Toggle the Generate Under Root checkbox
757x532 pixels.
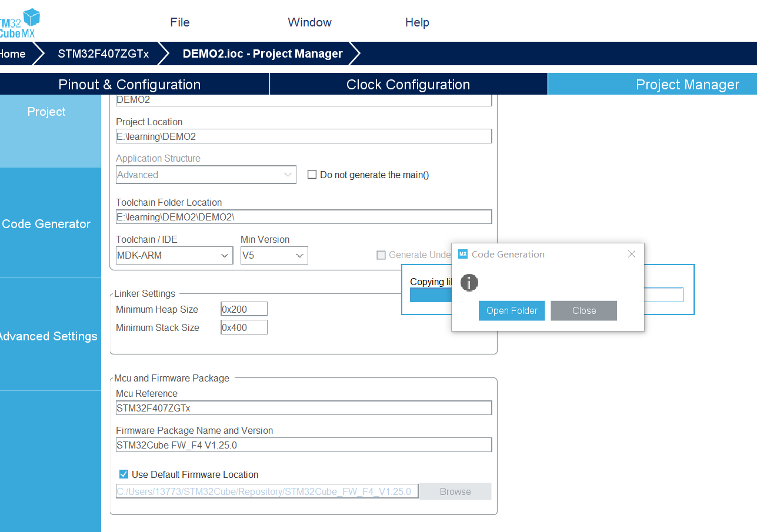(x=381, y=255)
